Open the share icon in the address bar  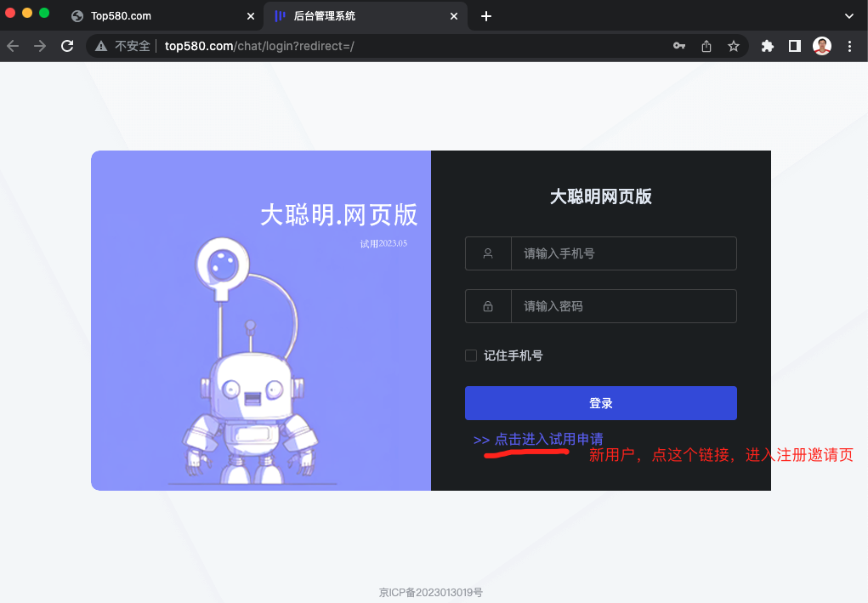(x=706, y=46)
